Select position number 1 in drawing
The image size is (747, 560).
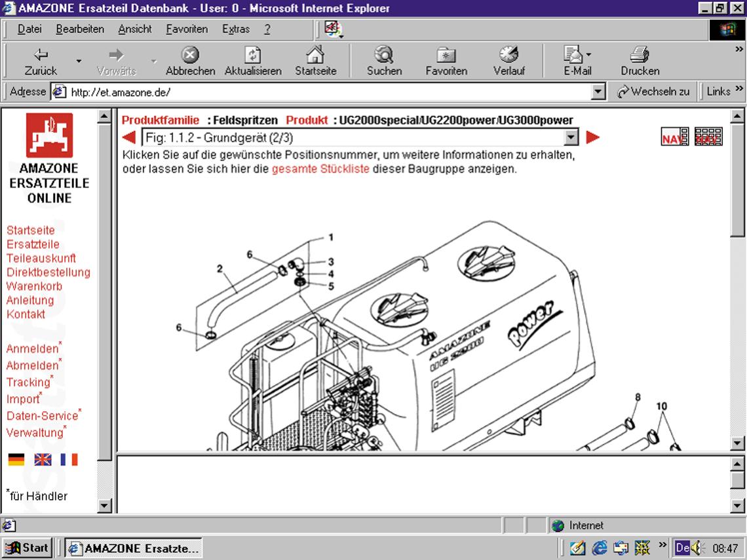click(x=331, y=237)
